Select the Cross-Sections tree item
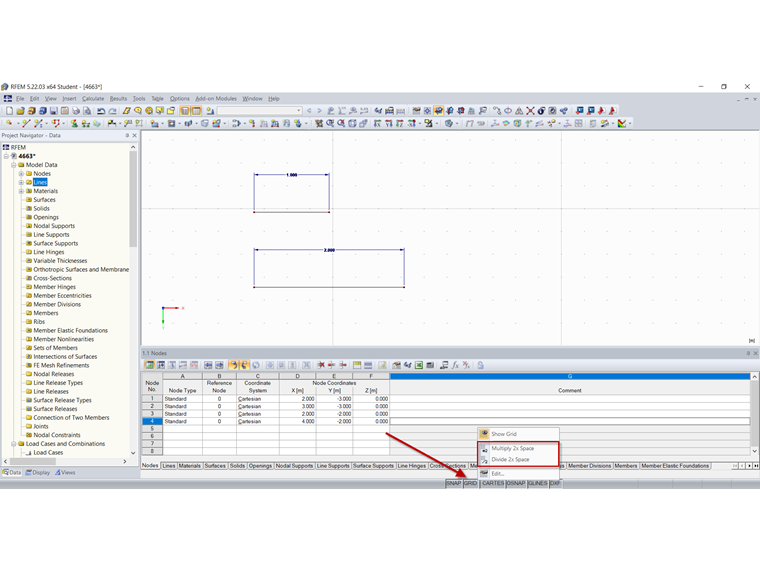 tap(52, 278)
